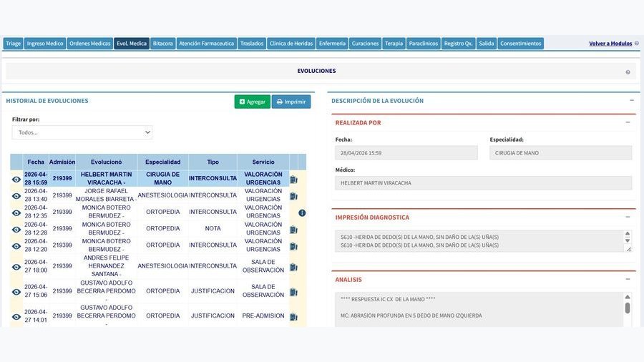Select ANDRES FELIPE HERNANDEZ SANTANA cell
This screenshot has width=644, height=362.
pyautogui.click(x=107, y=266)
